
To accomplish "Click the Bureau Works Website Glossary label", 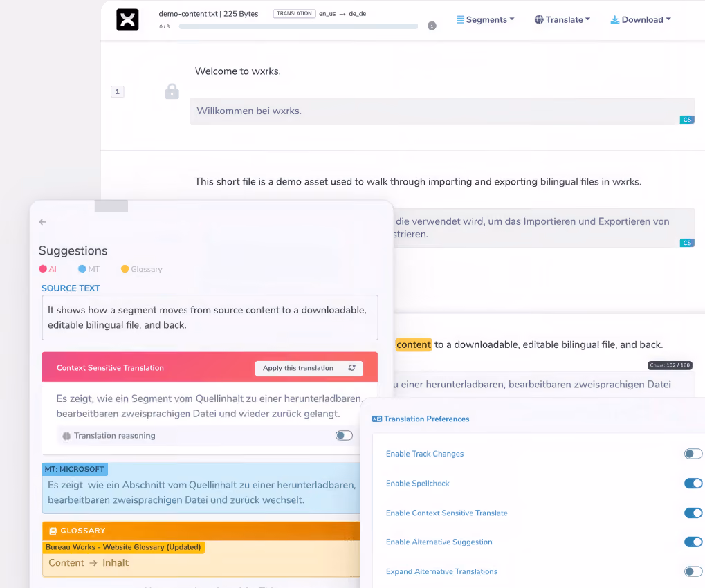I will (x=123, y=547).
